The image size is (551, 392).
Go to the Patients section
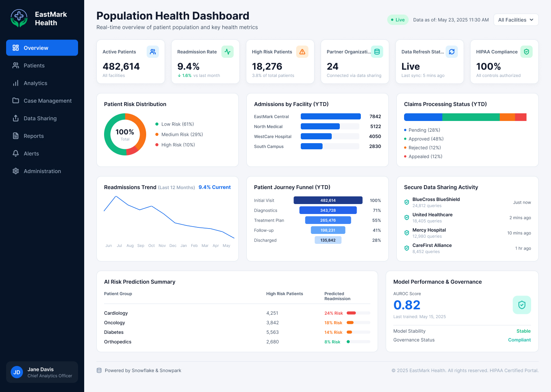pos(42,65)
